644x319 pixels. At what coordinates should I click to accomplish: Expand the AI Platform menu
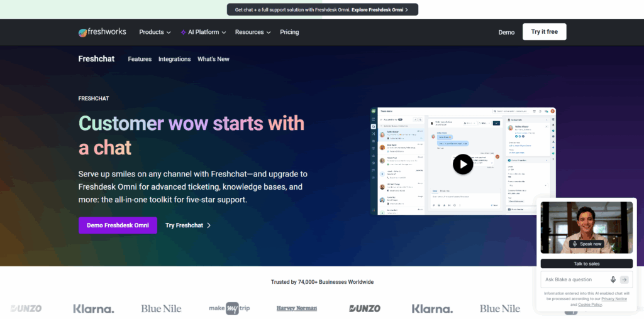(203, 32)
